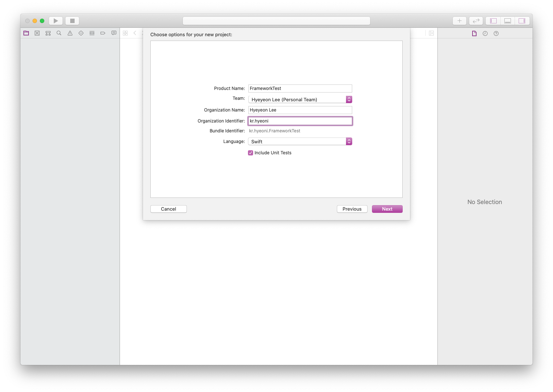Toggle the debug area visibility
The height and width of the screenshot is (392, 553).
click(508, 21)
